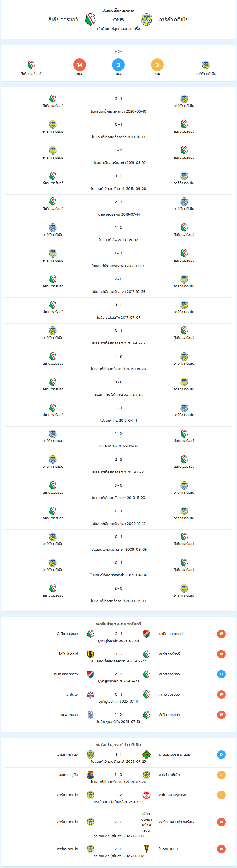Click Aktobe club logo in 2025-07-17 match
This screenshot has height=868, width=237.
pyautogui.click(x=91, y=695)
